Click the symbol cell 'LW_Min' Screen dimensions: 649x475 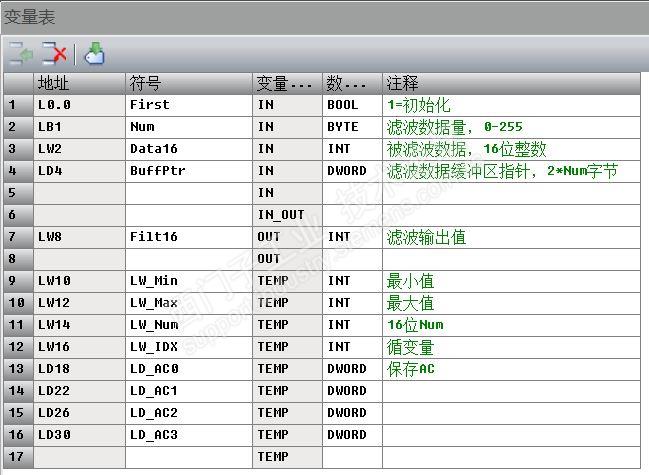(189, 281)
